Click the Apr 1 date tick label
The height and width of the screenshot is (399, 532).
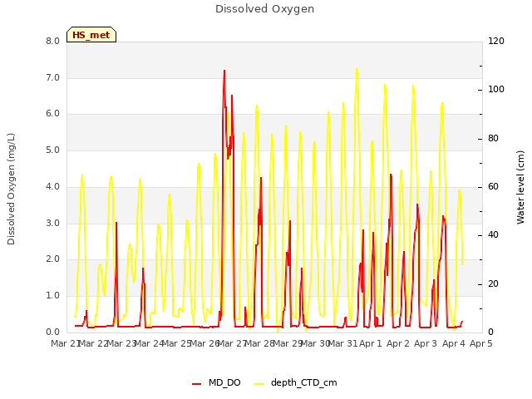click(x=371, y=343)
